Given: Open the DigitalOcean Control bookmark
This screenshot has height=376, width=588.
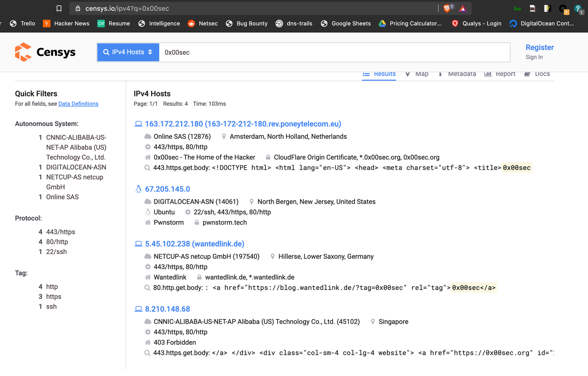Looking at the screenshot, I should coord(542,23).
